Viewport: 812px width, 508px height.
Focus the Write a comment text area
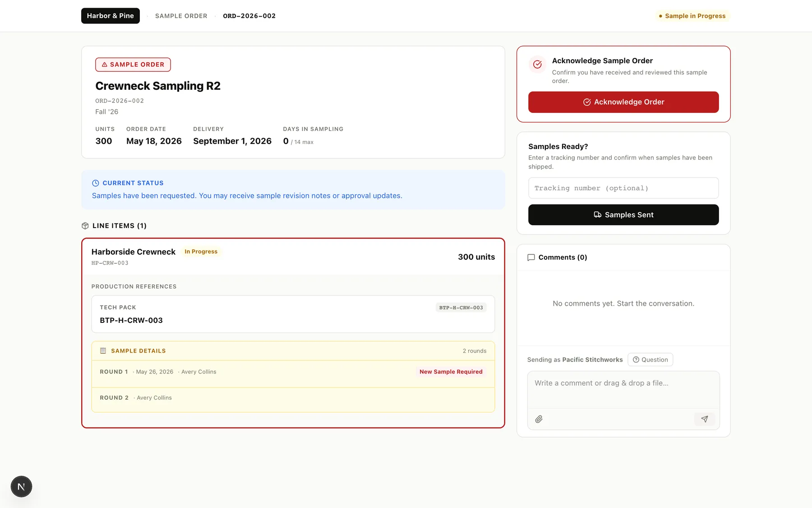[x=623, y=389]
